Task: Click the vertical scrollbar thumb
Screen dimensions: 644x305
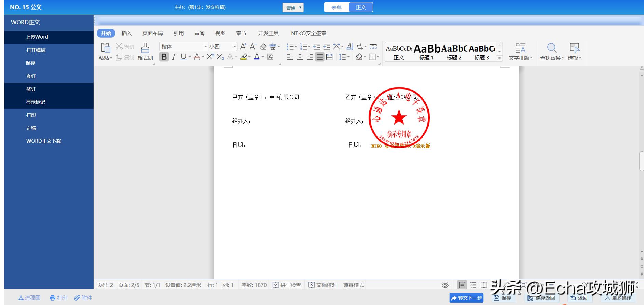Action: [642, 161]
